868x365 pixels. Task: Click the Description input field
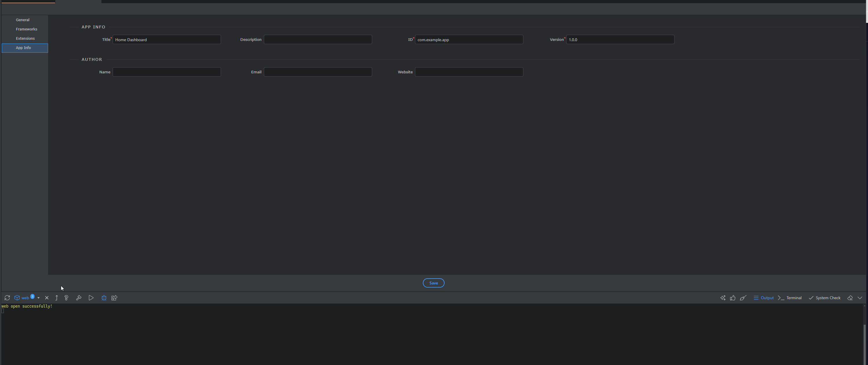pyautogui.click(x=318, y=39)
